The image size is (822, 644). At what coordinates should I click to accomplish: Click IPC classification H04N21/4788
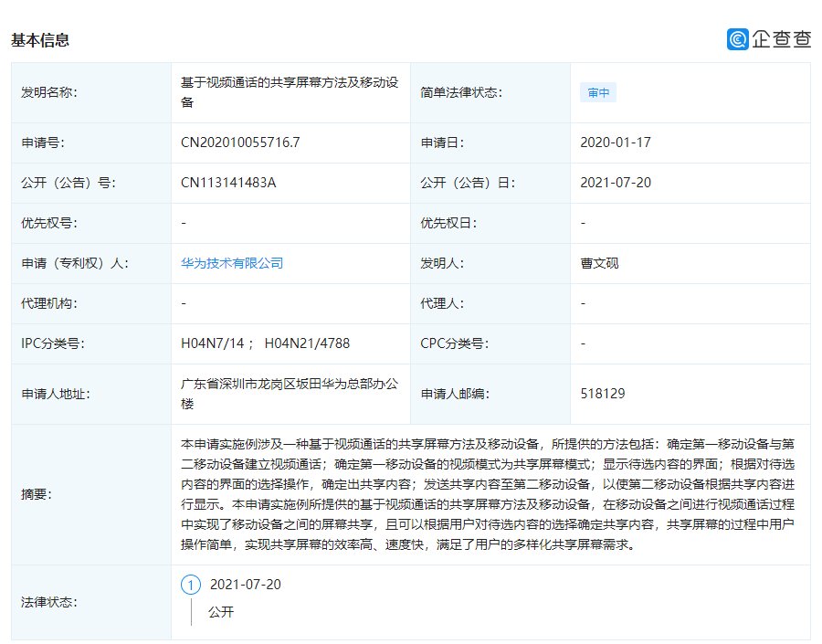click(x=307, y=343)
